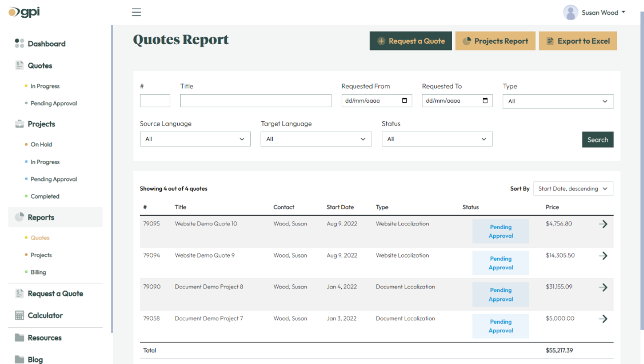Viewport: 644px width, 364px height.
Task: Select the Calculator icon in sidebar
Action: click(19, 315)
